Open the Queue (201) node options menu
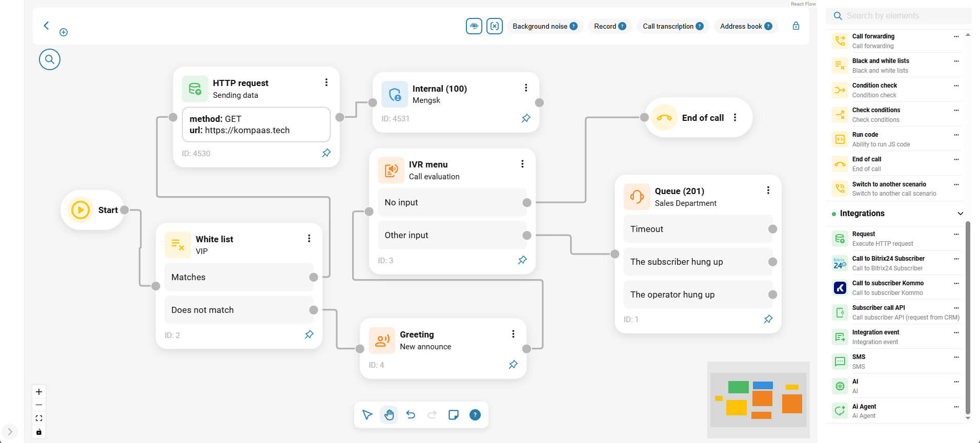 [x=768, y=191]
